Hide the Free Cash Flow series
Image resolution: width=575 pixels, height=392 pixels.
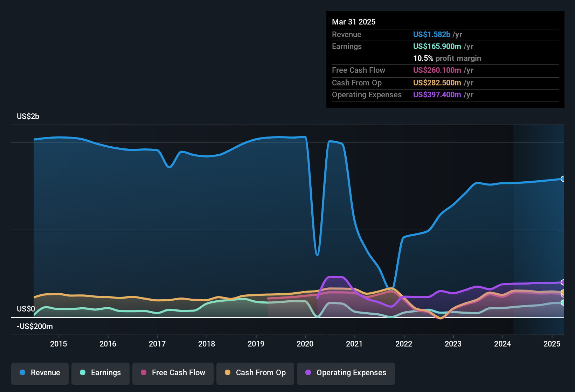[x=173, y=373]
